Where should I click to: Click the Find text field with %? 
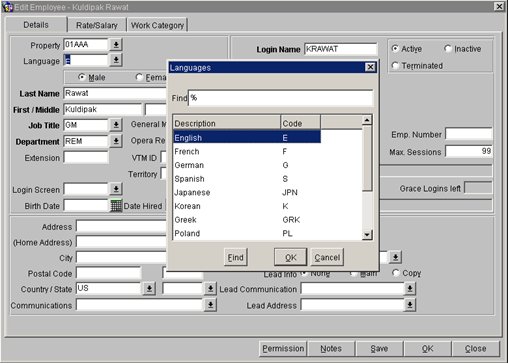280,98
